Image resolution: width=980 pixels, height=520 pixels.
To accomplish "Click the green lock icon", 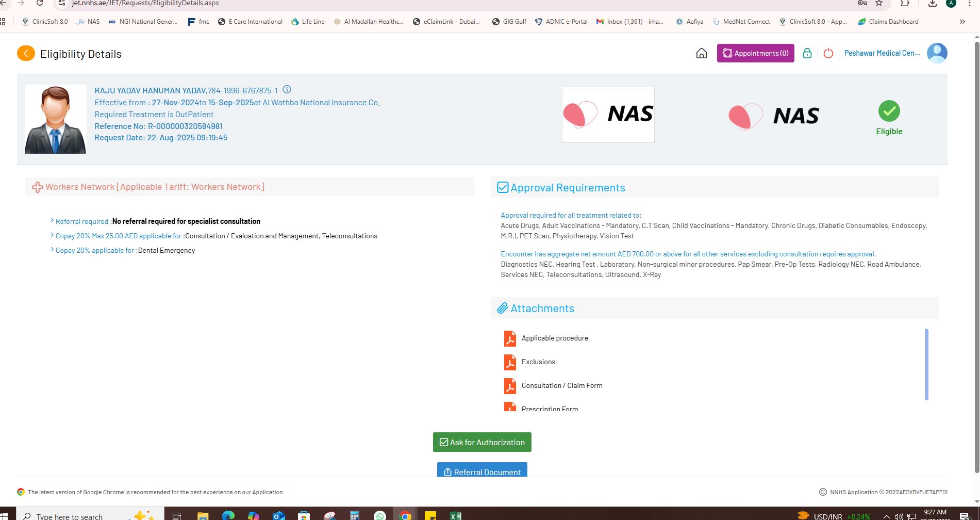I will pyautogui.click(x=807, y=53).
